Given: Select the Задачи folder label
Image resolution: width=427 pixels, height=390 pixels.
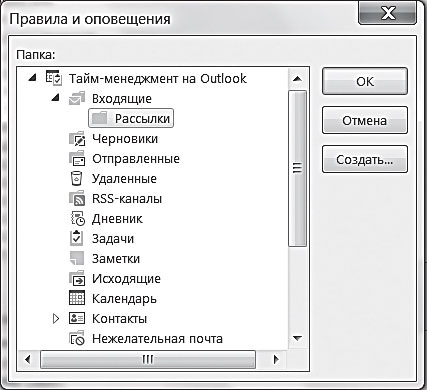Looking at the screenshot, I should pos(113,239).
